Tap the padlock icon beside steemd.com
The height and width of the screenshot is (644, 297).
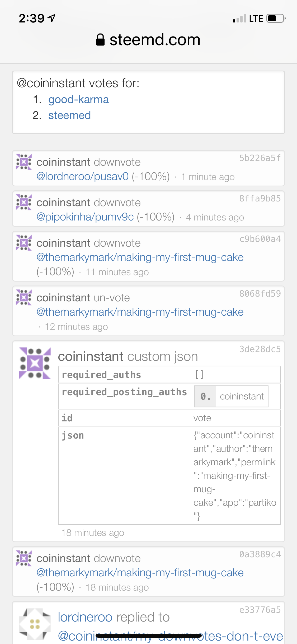coord(100,40)
